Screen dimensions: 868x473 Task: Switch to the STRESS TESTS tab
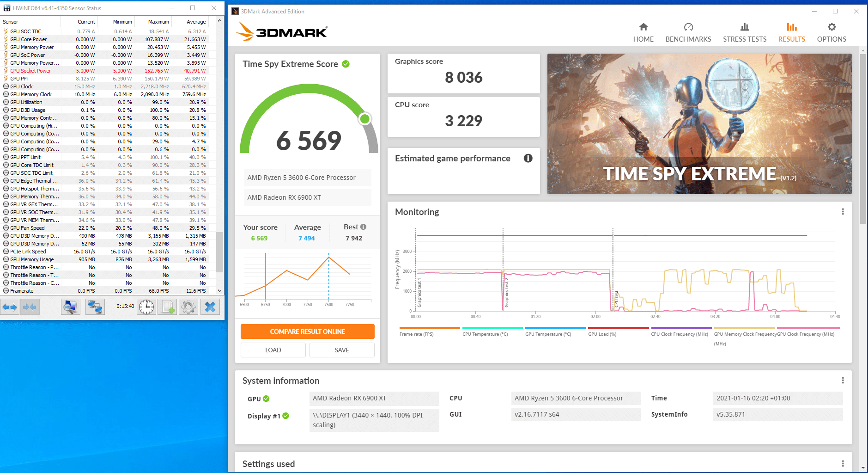coord(745,32)
